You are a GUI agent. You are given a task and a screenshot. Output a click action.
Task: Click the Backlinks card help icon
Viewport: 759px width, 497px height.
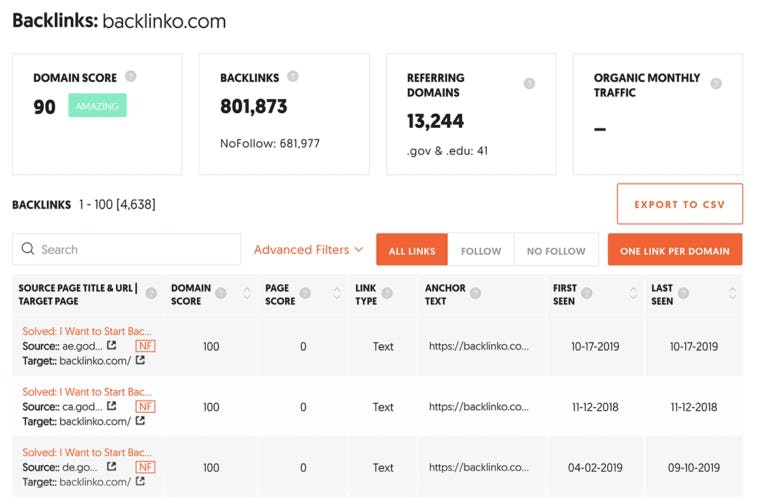click(293, 76)
